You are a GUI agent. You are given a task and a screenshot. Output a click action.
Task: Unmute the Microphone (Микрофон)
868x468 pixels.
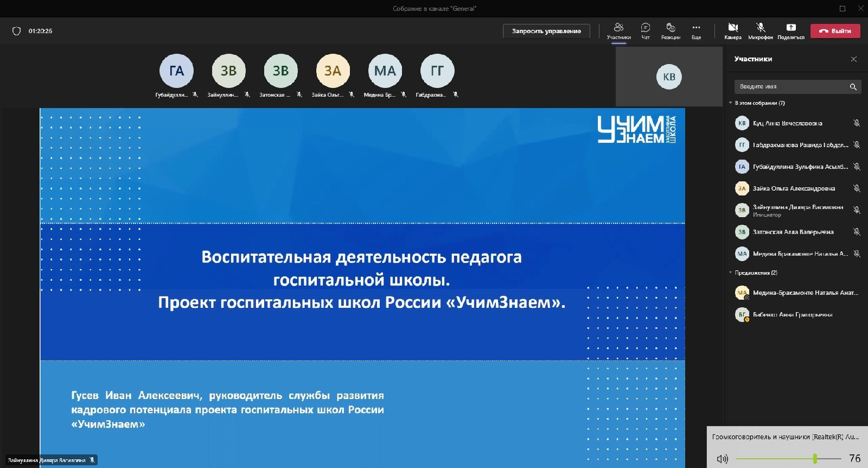[x=761, y=28]
